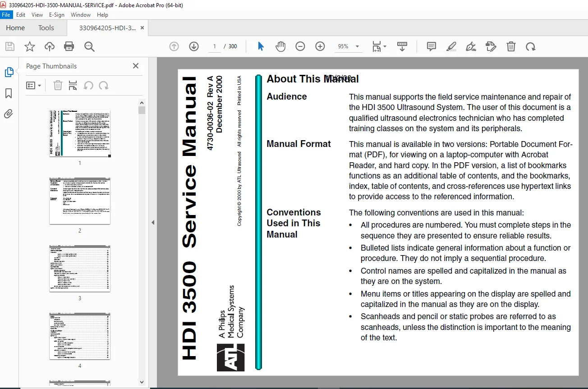Close the Page Thumbnails panel
Image resolution: width=588 pixels, height=389 pixels.
coord(136,66)
